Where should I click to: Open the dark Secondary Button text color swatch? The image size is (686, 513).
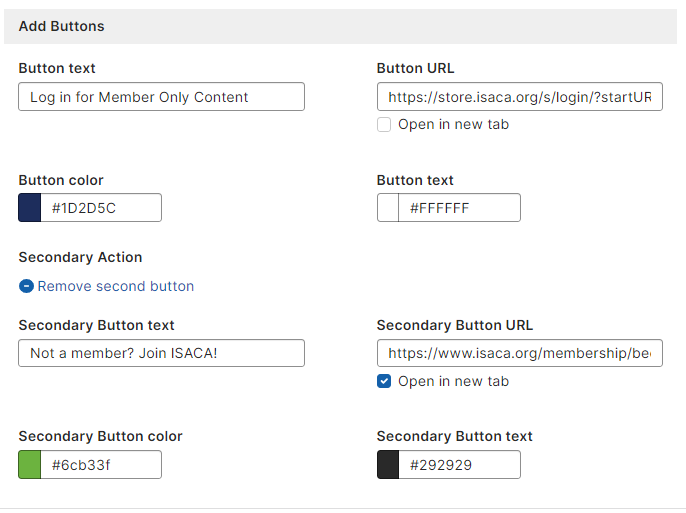(388, 464)
